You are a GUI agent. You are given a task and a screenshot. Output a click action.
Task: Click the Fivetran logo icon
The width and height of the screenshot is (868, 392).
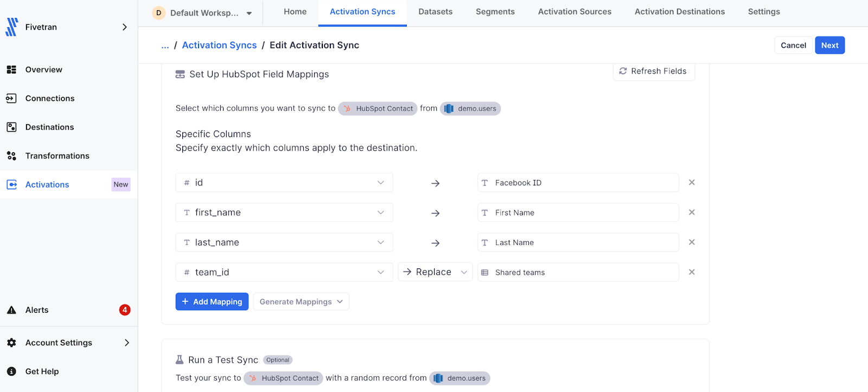pos(11,27)
